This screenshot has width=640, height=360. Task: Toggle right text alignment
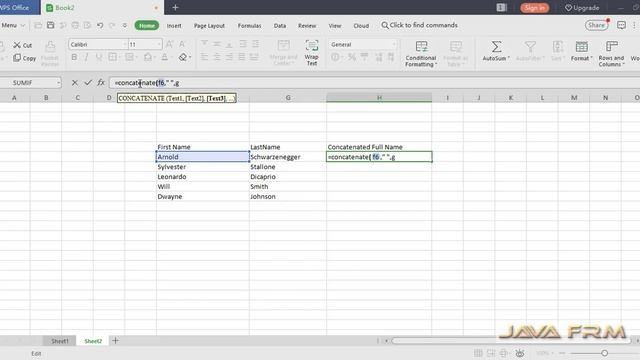pyautogui.click(x=229, y=58)
